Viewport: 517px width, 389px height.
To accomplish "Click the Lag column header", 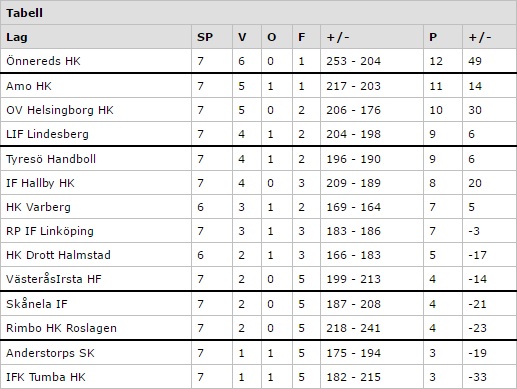I will [17, 37].
